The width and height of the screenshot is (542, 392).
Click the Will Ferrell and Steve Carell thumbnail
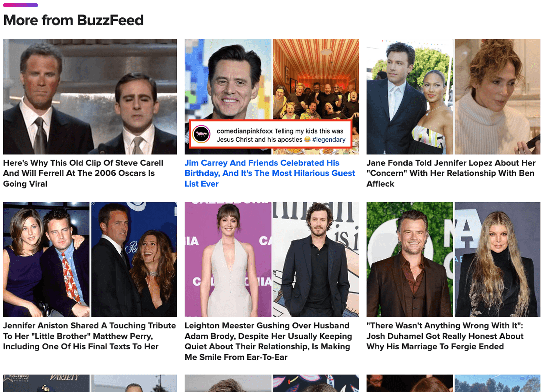[90, 96]
